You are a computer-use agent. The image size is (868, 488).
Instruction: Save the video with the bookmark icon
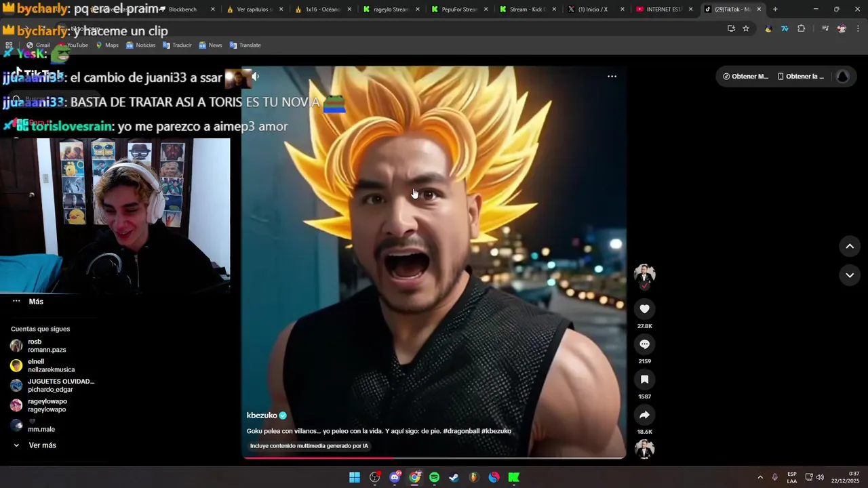pyautogui.click(x=644, y=380)
